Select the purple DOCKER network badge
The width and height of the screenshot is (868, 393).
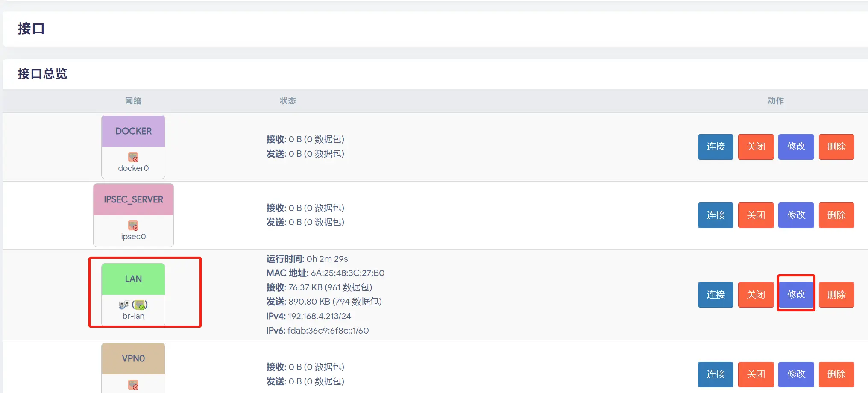tap(133, 131)
